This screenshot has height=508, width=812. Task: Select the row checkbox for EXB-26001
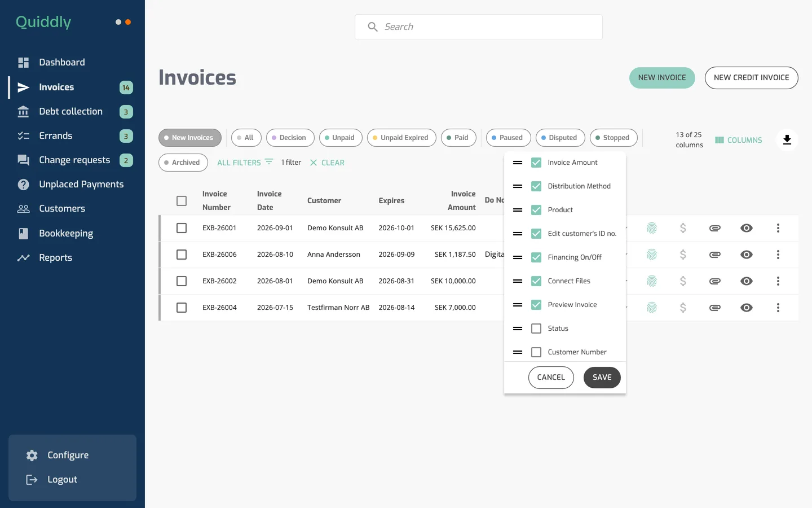[182, 228]
